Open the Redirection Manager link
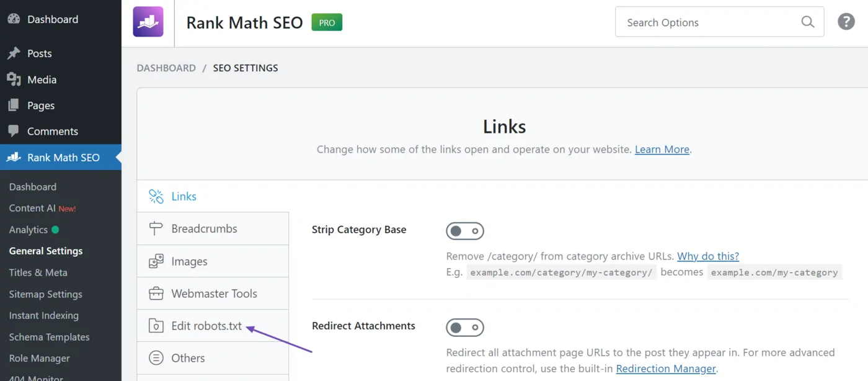868x381 pixels. [x=666, y=368]
